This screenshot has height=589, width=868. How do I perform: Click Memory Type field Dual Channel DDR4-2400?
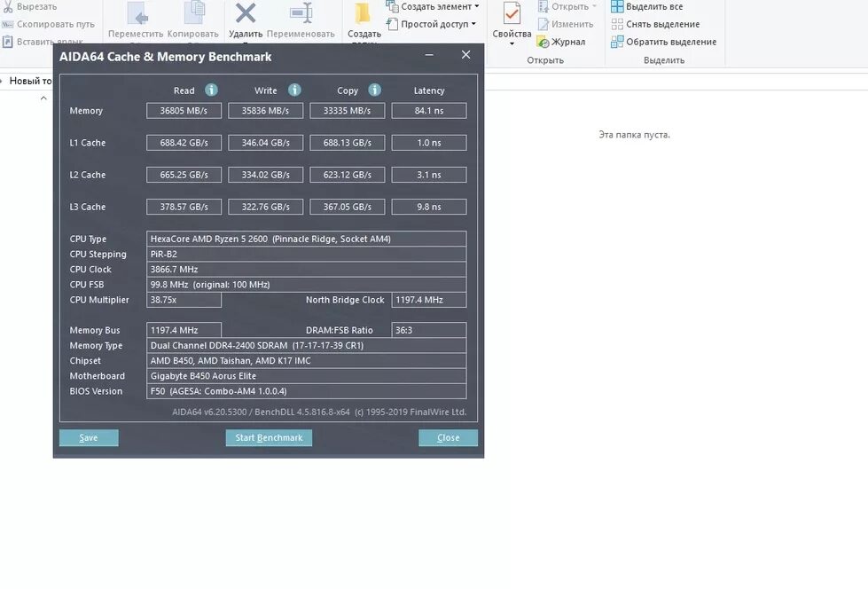306,346
